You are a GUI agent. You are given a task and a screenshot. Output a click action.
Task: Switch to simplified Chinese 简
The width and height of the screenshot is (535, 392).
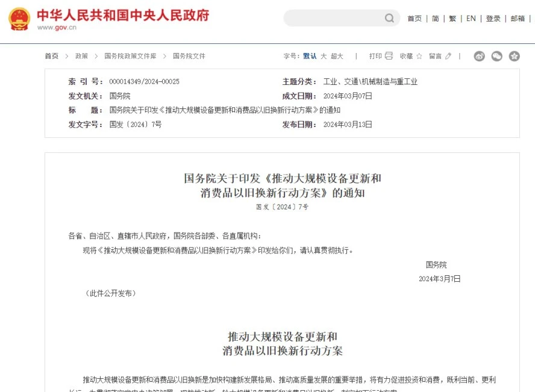[x=436, y=19]
